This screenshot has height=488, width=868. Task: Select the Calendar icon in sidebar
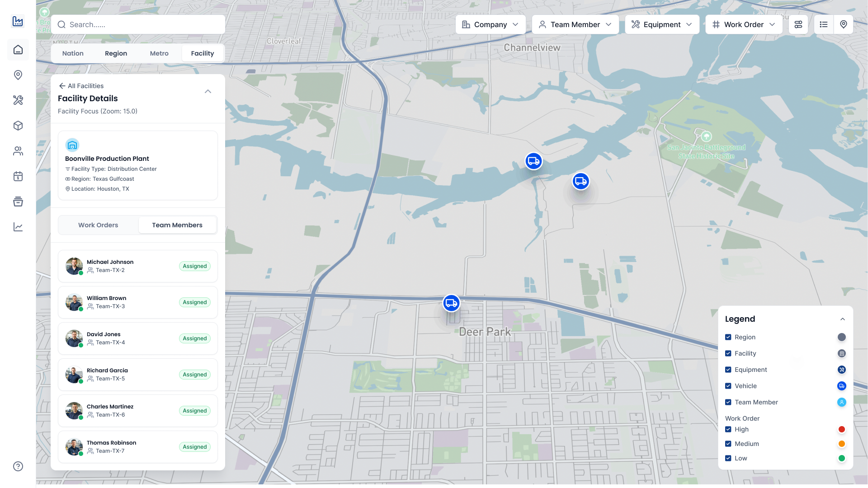coord(18,176)
